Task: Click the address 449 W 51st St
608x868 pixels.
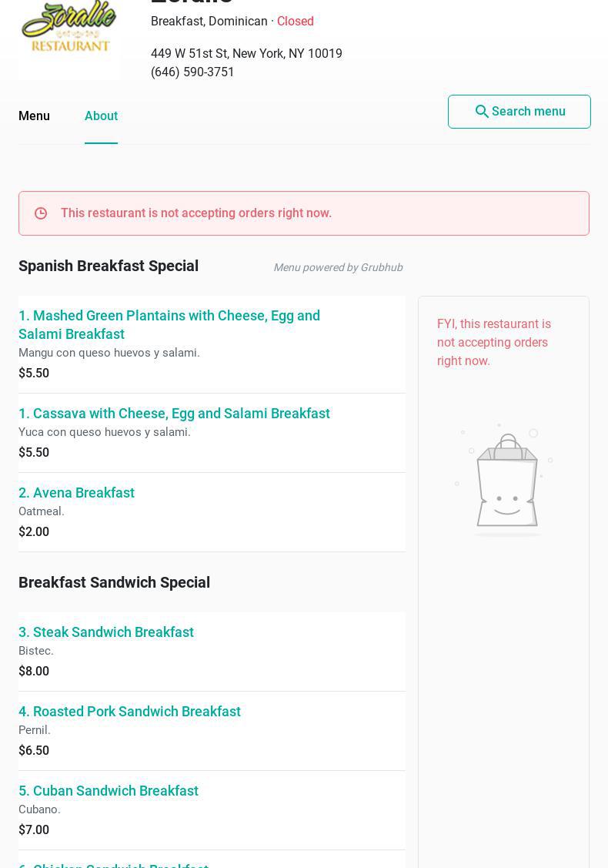Action: (246, 53)
